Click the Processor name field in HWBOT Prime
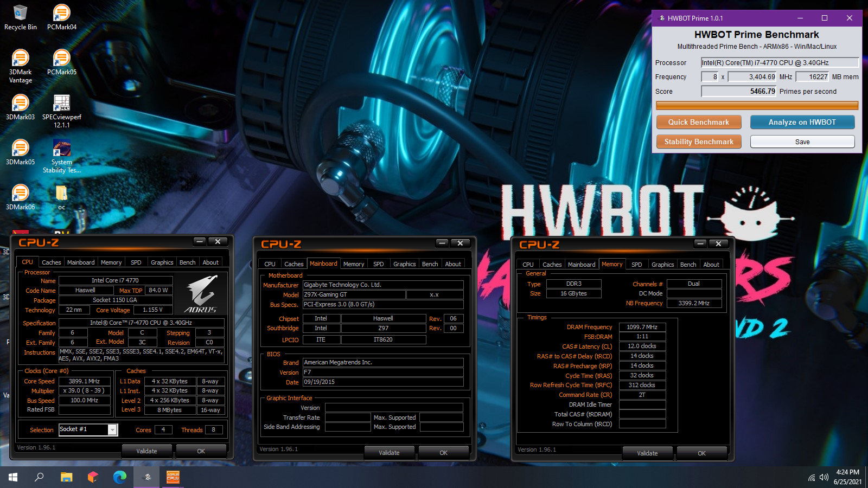868x488 pixels. tap(780, 63)
